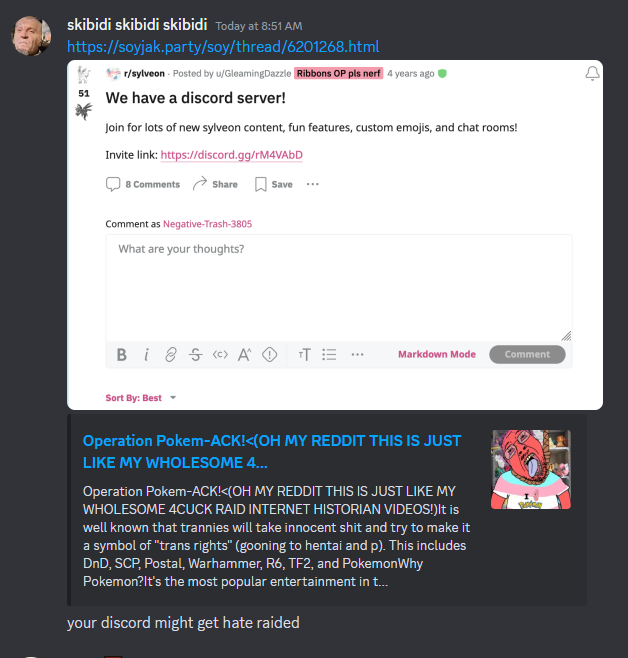The height and width of the screenshot is (658, 628).
Task: Open the post's more options ellipsis
Action: pos(313,184)
